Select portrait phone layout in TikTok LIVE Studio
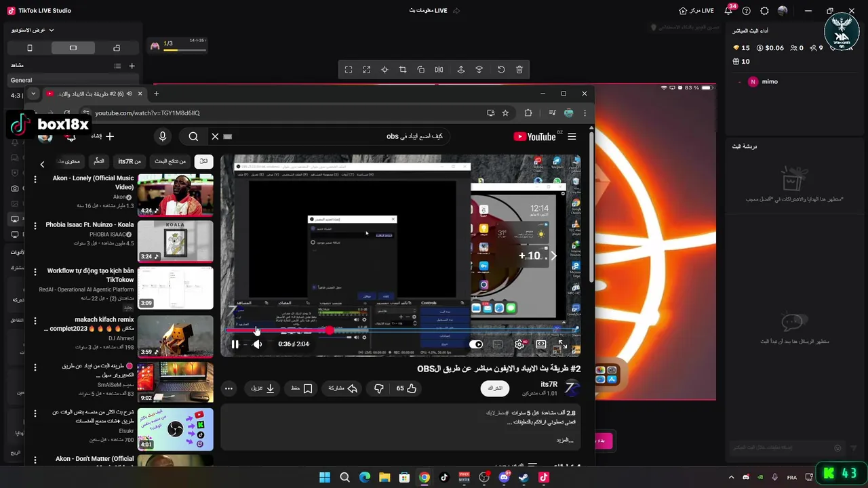This screenshot has height=488, width=868. [29, 48]
